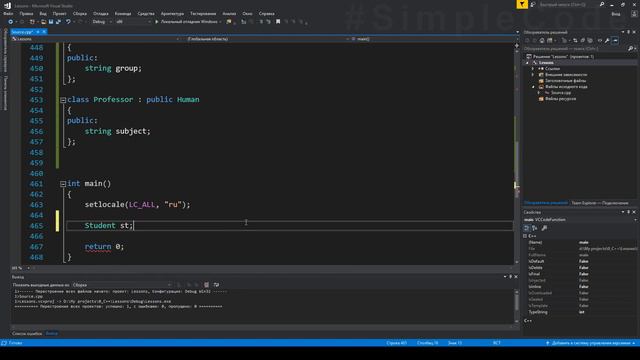Open the 'Проект' menu
This screenshot has width=640, height=360.
pyautogui.click(x=59, y=13)
